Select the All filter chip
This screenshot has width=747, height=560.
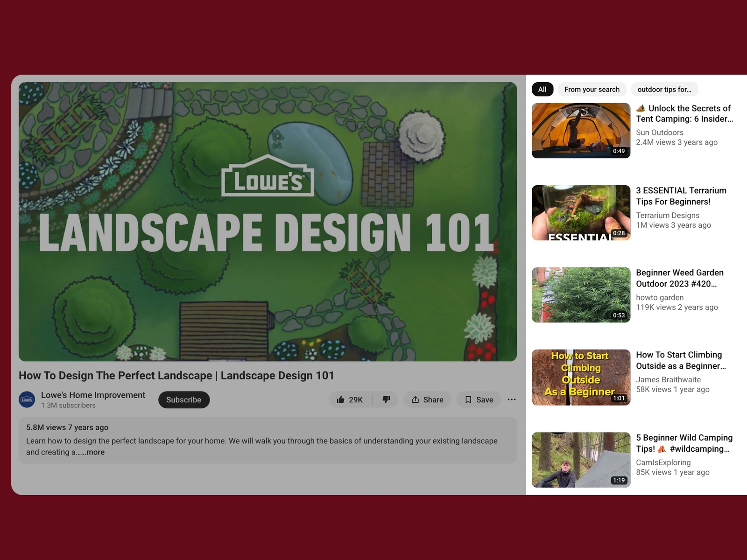tap(543, 89)
